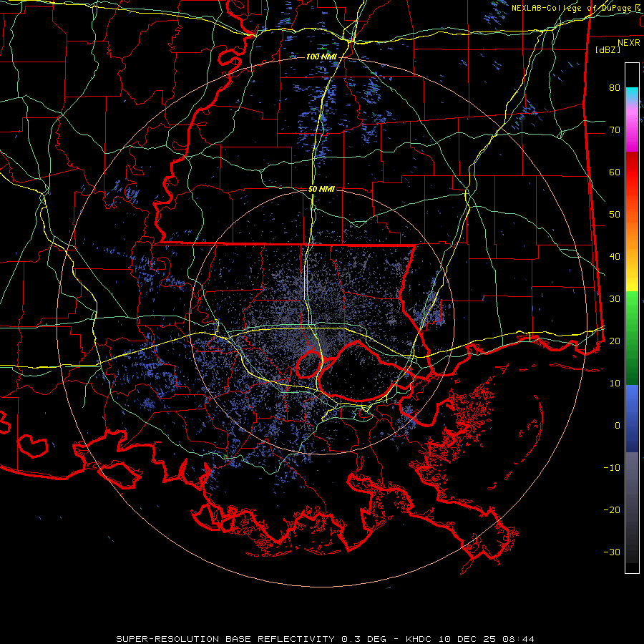Click the Super-Resolution Base Reflectivity caption
Image resolution: width=644 pixels, height=644 pixels.
325,639
